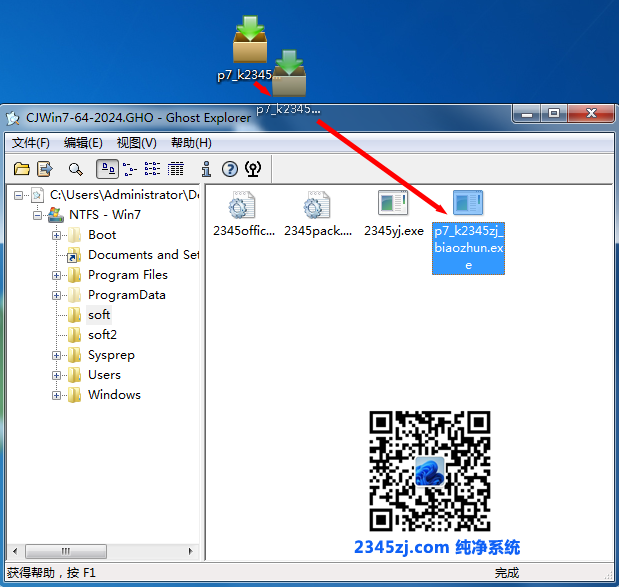Viewport: 619px width, 587px height.
Task: Click the tree pane scroll left arrow
Action: click(x=15, y=551)
